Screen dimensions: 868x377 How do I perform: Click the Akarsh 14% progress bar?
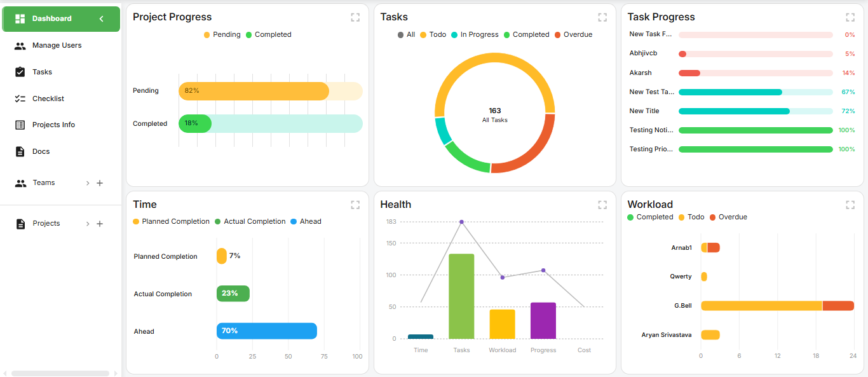689,73
